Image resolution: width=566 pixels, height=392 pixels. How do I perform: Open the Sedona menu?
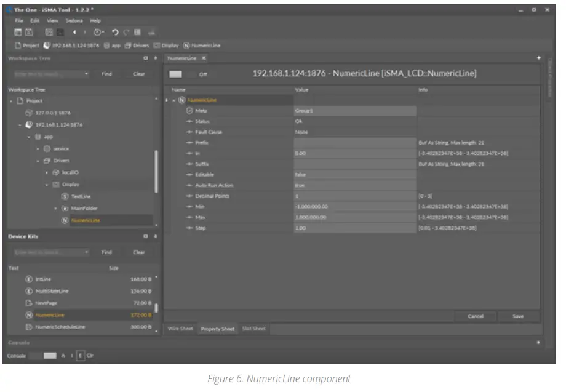coord(74,21)
